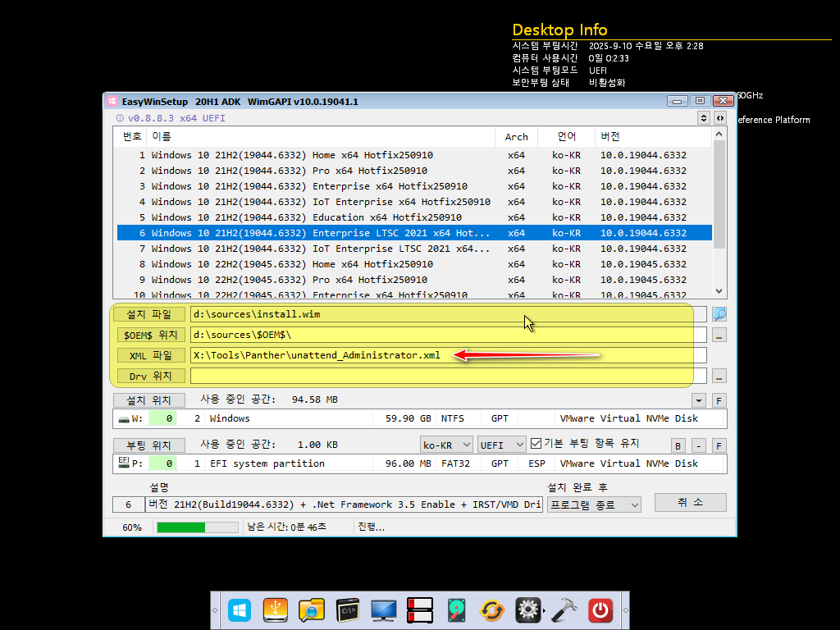Click the 부팅 위치 button
The height and width of the screenshot is (630, 840).
(149, 445)
